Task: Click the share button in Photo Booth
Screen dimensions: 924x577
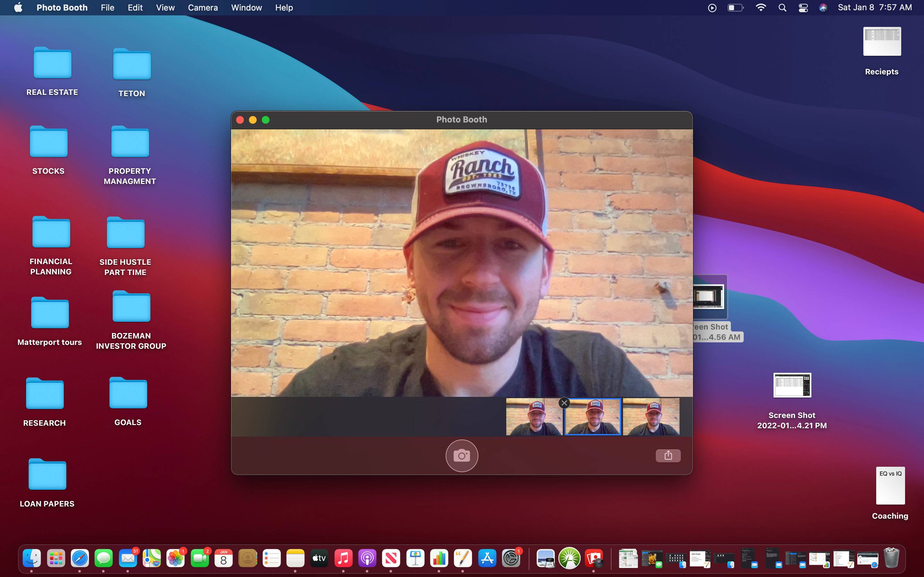Action: [668, 455]
